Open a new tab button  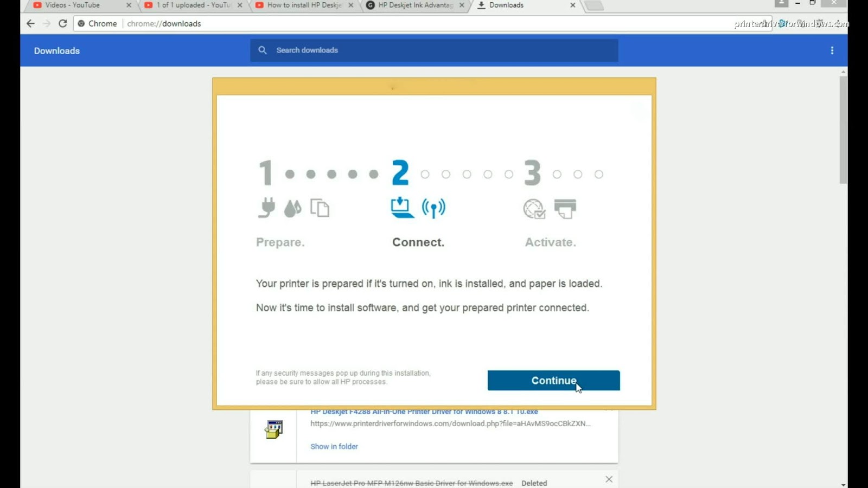coord(594,5)
